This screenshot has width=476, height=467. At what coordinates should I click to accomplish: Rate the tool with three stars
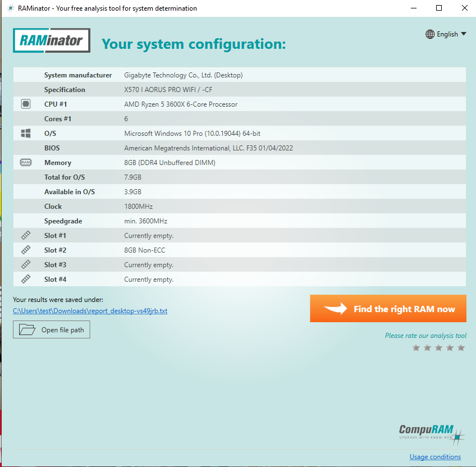(438, 347)
